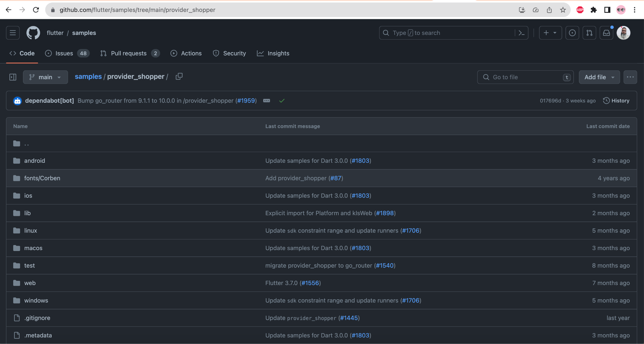Click the dependabot avatar icon
This screenshot has width=644, height=344.
coord(18,101)
